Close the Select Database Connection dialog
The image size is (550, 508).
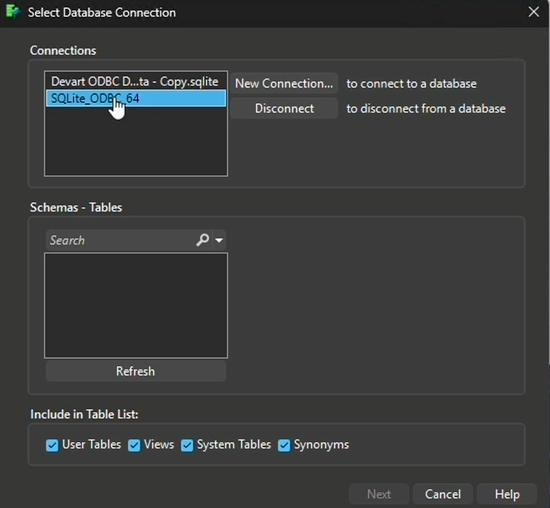click(x=534, y=12)
